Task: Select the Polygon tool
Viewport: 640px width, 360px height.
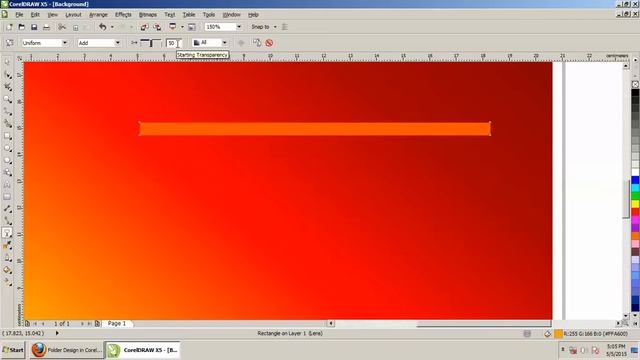Action: pyautogui.click(x=7, y=160)
